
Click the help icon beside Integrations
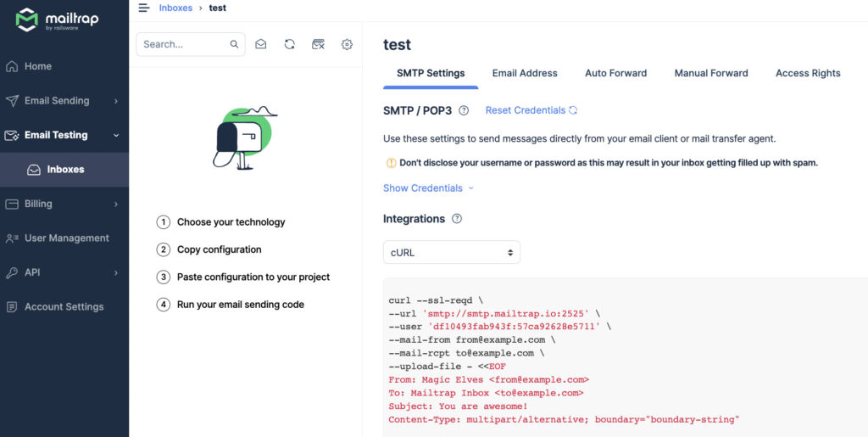click(457, 219)
